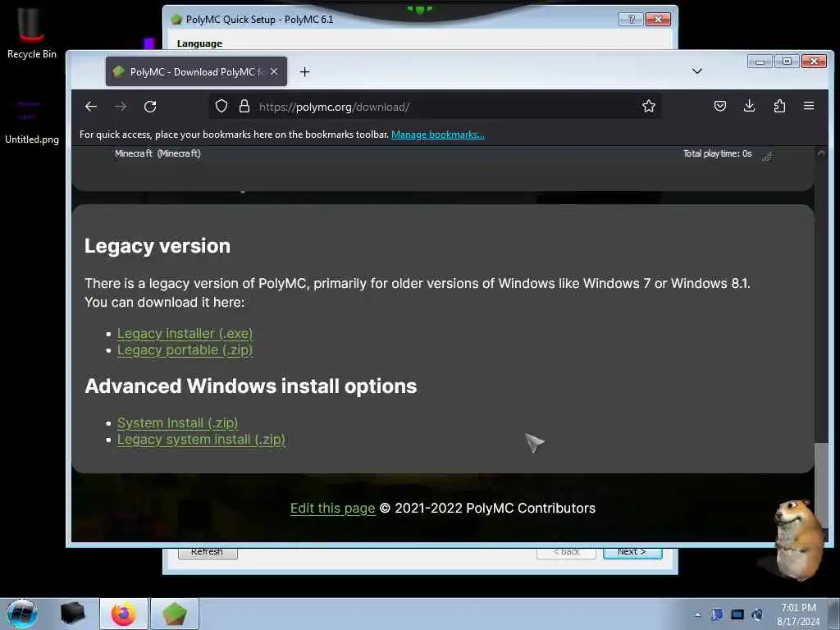Screen dimensions: 840x630
Task: Open the tracking protection shield icon
Action: pyautogui.click(x=221, y=106)
